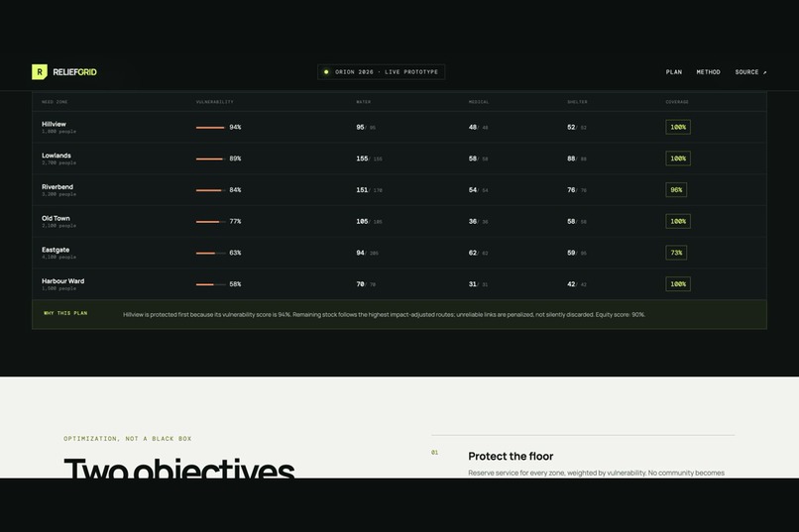The height and width of the screenshot is (532, 799).
Task: Click Hillview shelter value 52
Action: click(x=571, y=127)
